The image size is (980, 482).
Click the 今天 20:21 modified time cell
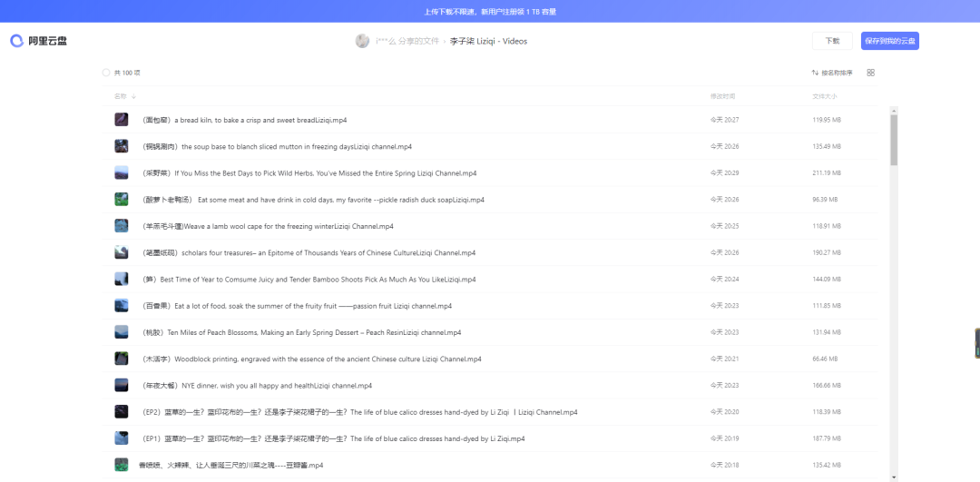pos(724,359)
